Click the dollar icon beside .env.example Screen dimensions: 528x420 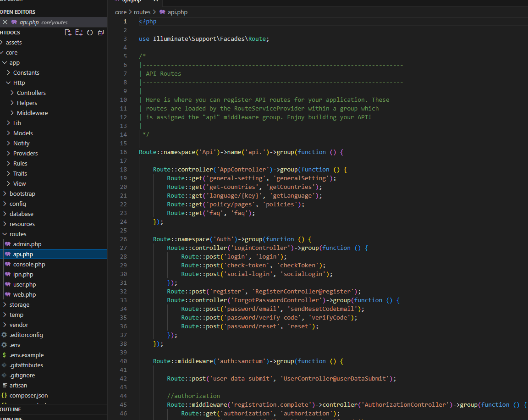(4, 355)
